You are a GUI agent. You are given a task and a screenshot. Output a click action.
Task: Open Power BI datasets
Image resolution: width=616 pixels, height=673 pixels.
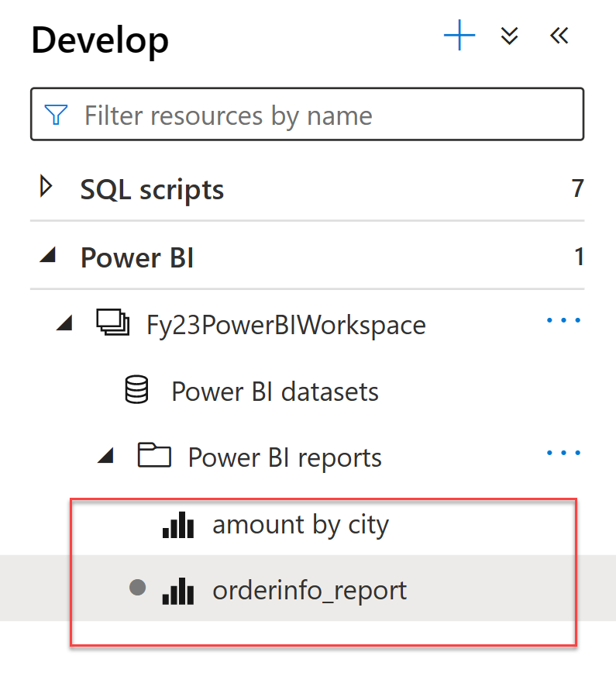(275, 391)
